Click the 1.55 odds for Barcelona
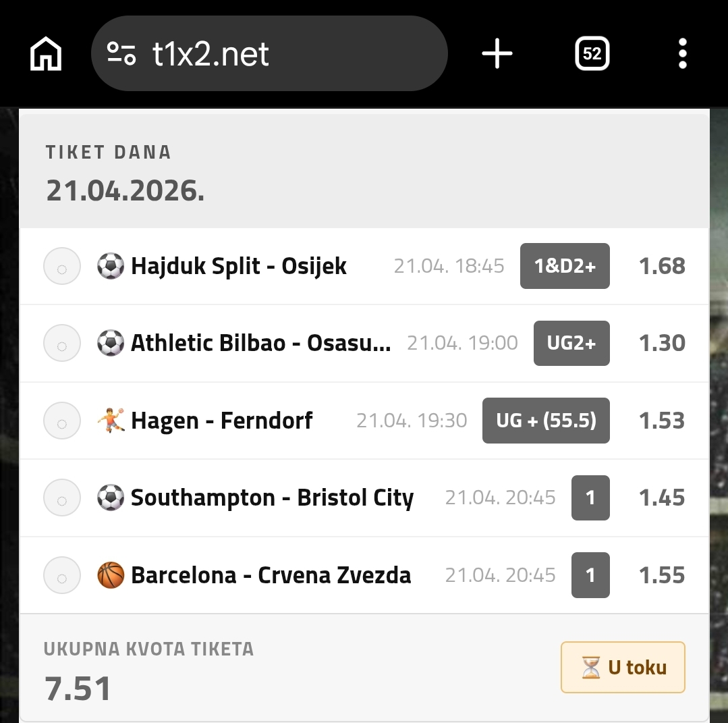The width and height of the screenshot is (728, 723). pos(662,575)
